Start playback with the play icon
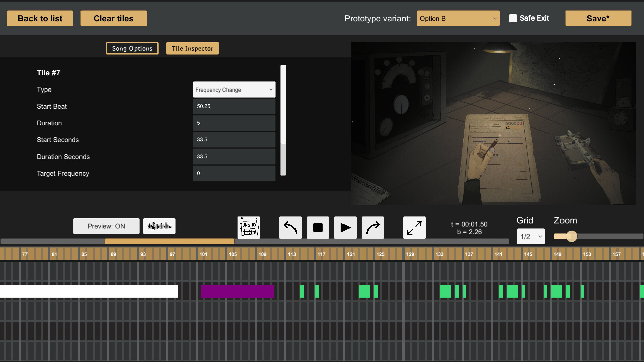The height and width of the screenshot is (362, 644). point(345,227)
